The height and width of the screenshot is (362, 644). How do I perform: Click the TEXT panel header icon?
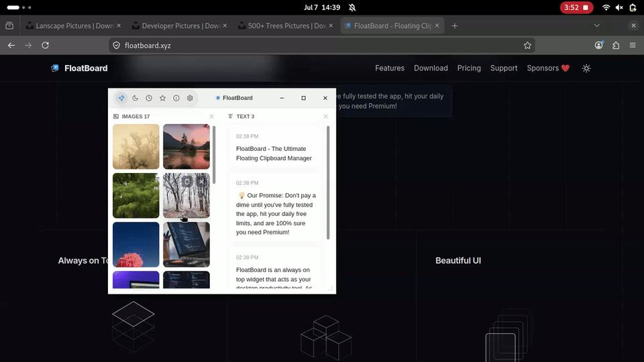pos(230,117)
